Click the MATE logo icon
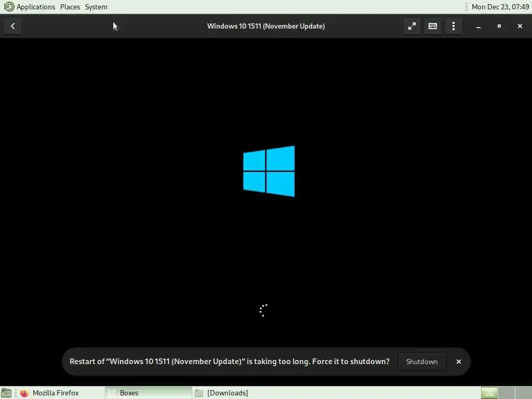Screen dimensions: 532x399 click(9, 7)
